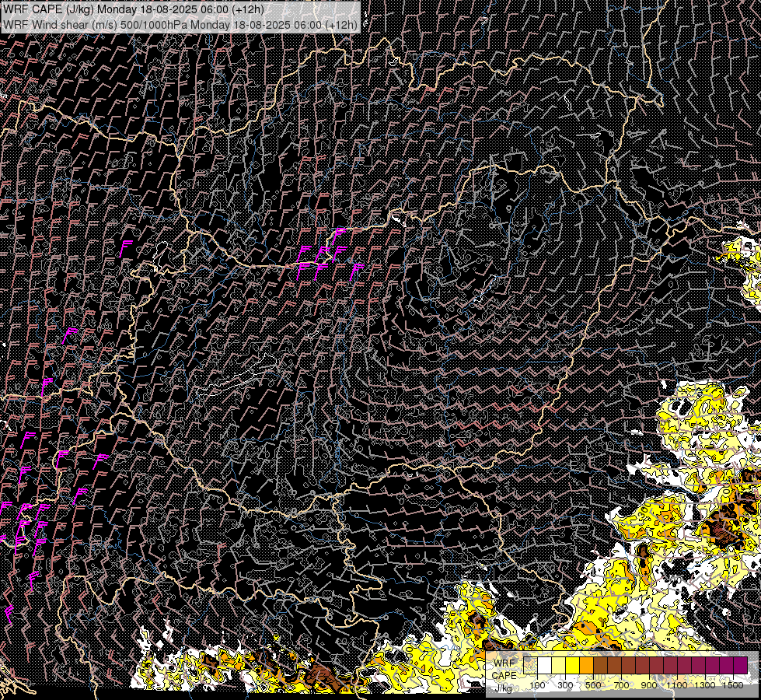This screenshot has width=761, height=700.
Task: Select the white swatch in the CAPE legend
Action: pyautogui.click(x=545, y=665)
